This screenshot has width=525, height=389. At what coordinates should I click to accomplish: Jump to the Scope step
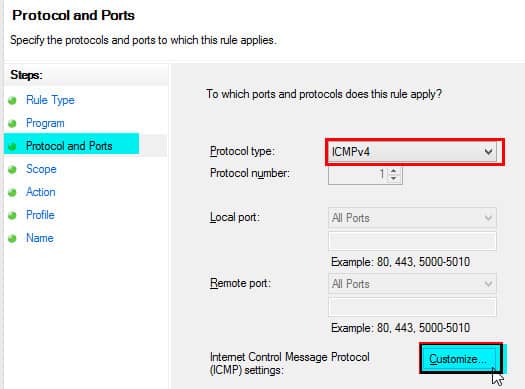[41, 169]
